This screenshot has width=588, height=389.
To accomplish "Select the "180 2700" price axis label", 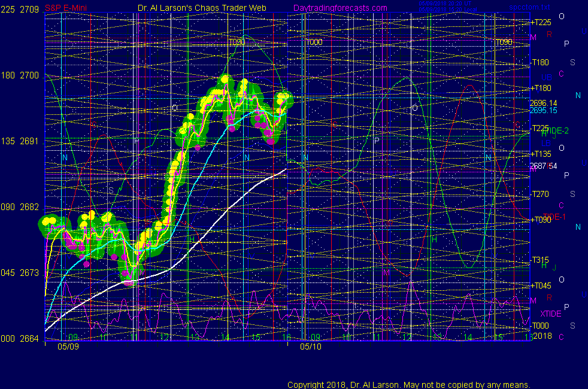I will [20, 75].
